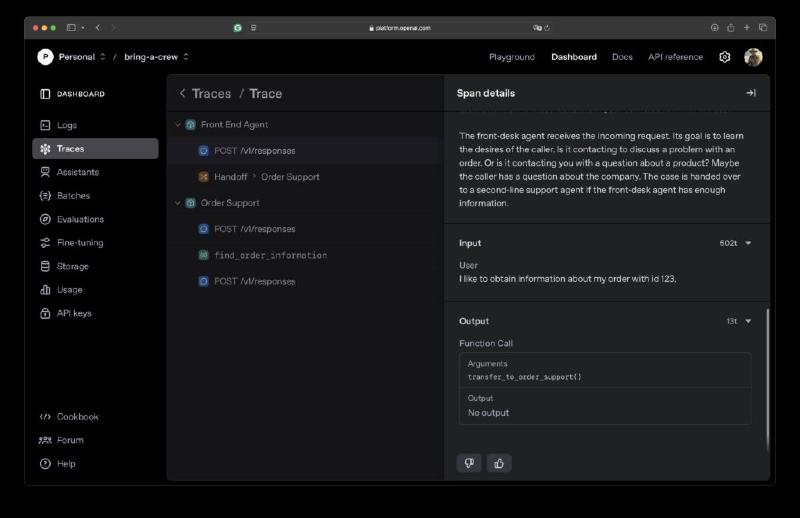Image resolution: width=800 pixels, height=518 pixels.
Task: Give a thumbs down rating
Action: click(469, 463)
